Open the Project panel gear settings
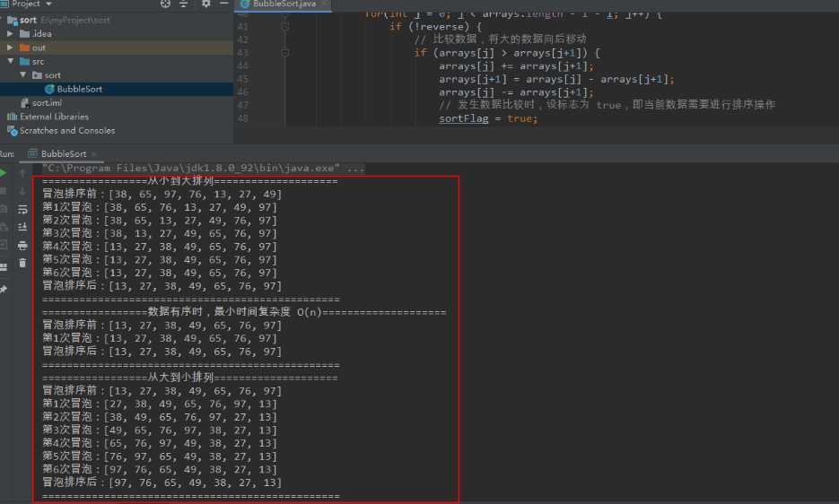Image resolution: width=839 pixels, height=504 pixels. (206, 4)
